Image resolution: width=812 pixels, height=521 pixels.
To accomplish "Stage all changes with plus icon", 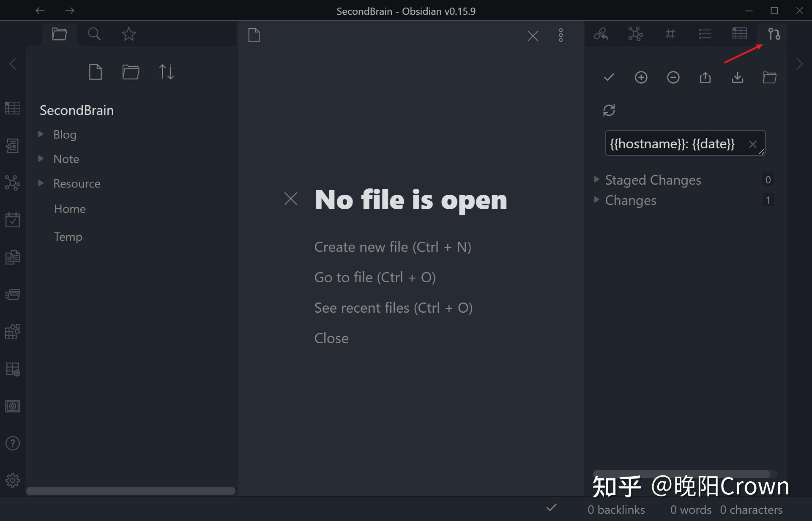I will tap(641, 77).
